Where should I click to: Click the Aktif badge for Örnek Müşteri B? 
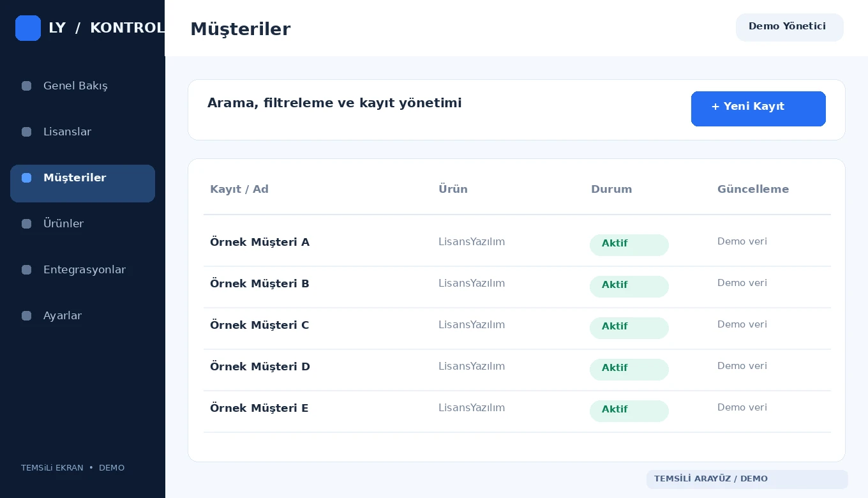coord(629,287)
